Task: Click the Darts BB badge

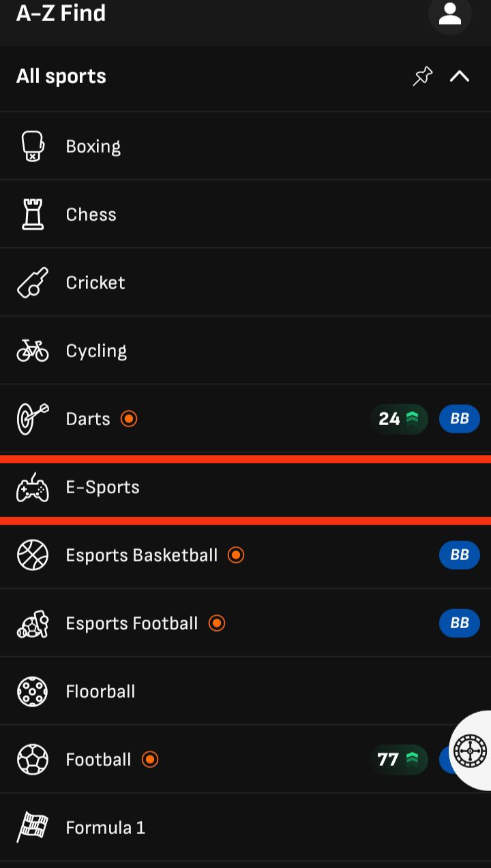Action: click(459, 418)
